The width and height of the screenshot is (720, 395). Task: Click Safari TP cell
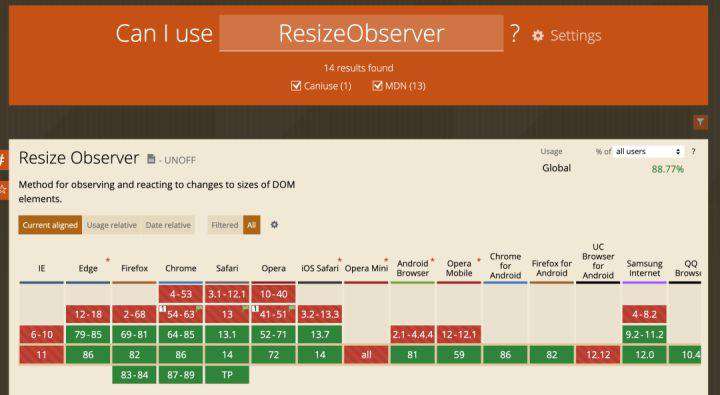(227, 375)
